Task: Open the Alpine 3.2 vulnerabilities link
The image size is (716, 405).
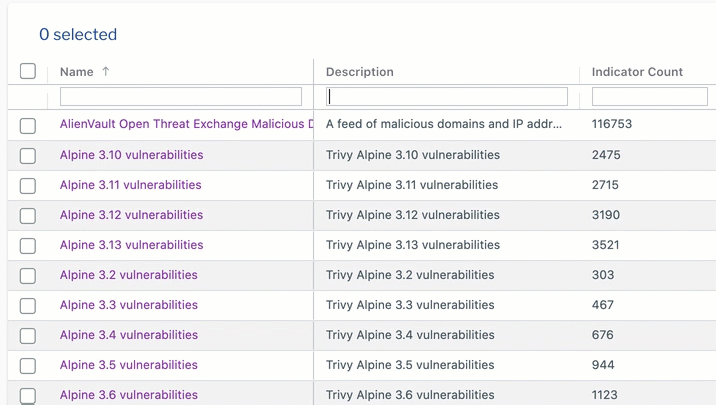Action: [129, 275]
